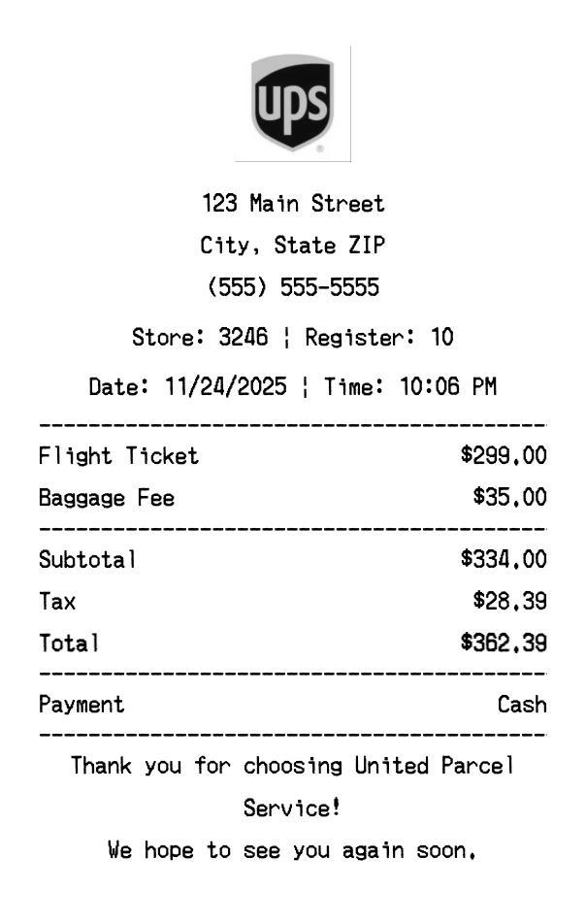Click the Cash payment method text
The height and width of the screenshot is (924, 586).
(522, 705)
